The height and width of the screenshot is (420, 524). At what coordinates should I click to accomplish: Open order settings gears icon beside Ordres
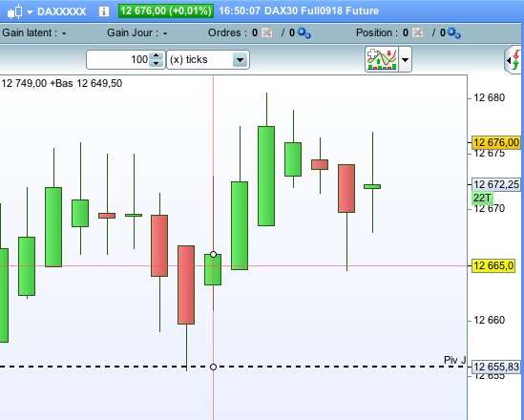304,32
